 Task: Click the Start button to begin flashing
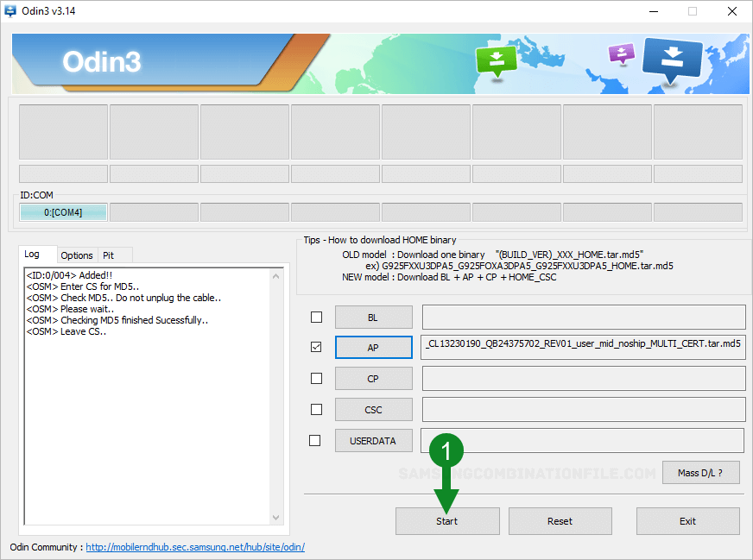(447, 521)
